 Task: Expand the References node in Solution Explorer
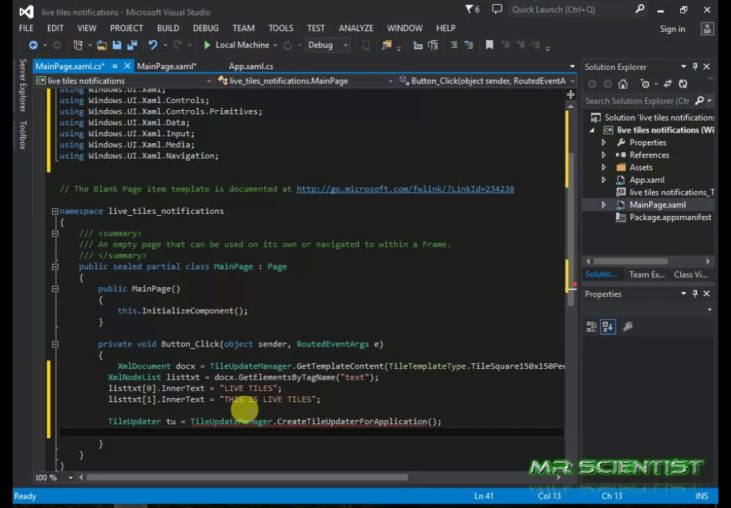click(x=604, y=155)
